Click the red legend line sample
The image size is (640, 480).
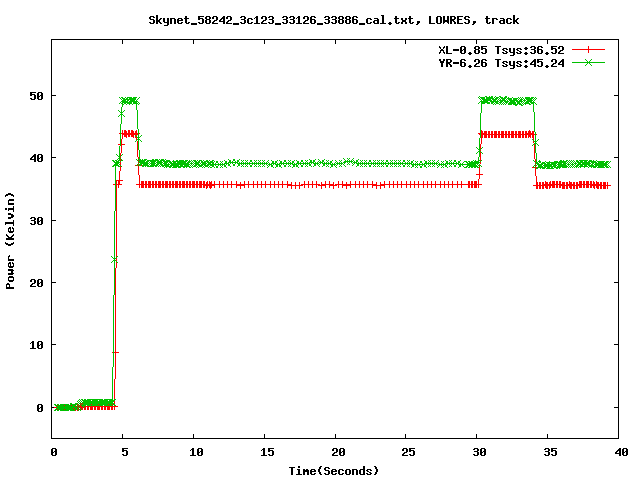[x=588, y=50]
